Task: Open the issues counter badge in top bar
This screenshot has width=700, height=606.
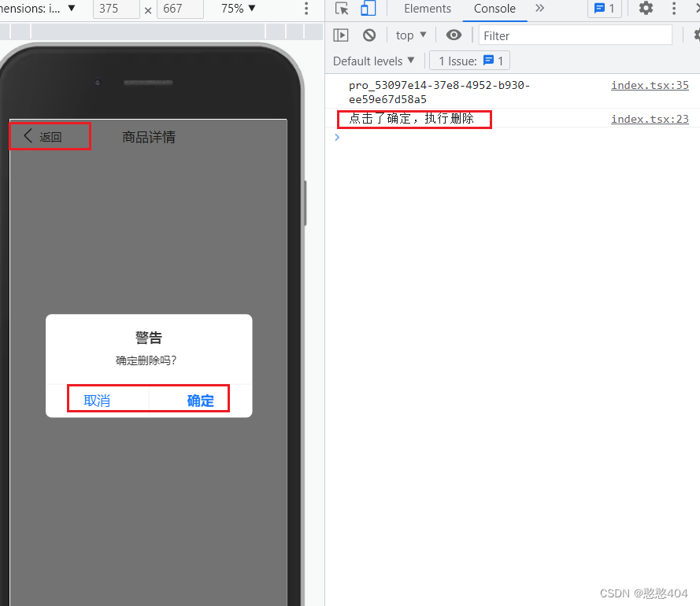Action: [605, 9]
